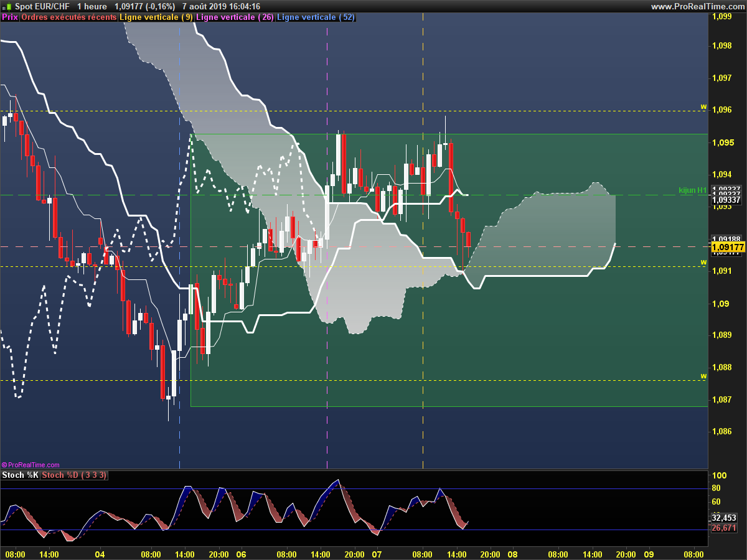Image resolution: width=747 pixels, height=560 pixels.
Task: Click the Stoch %K value box 32,453
Action: pos(724,518)
